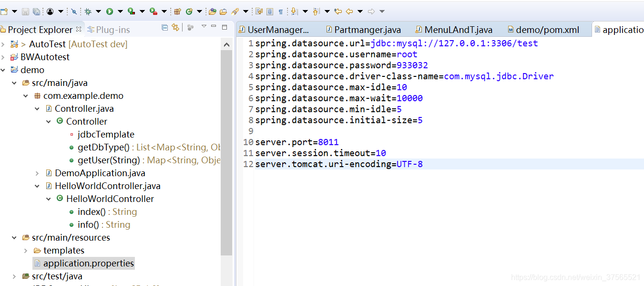Screen dimensions: 644x286
Task: Expand the templates folder
Action: pos(26,250)
